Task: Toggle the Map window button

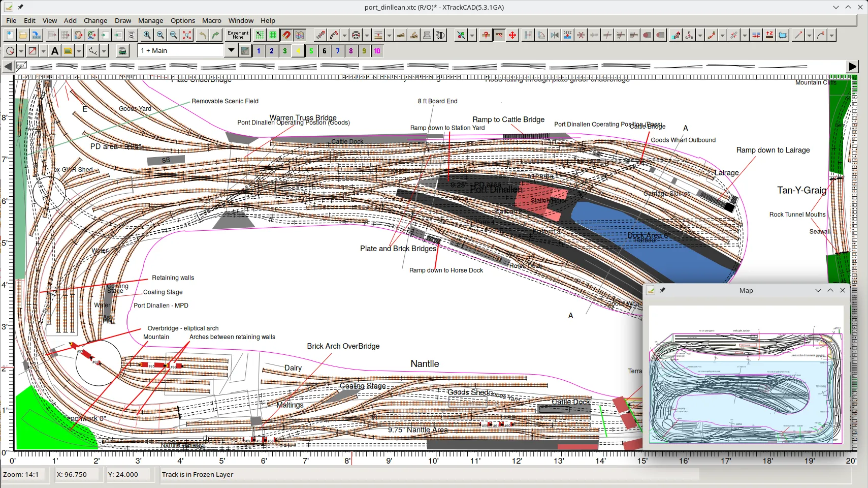Action: click(x=300, y=35)
